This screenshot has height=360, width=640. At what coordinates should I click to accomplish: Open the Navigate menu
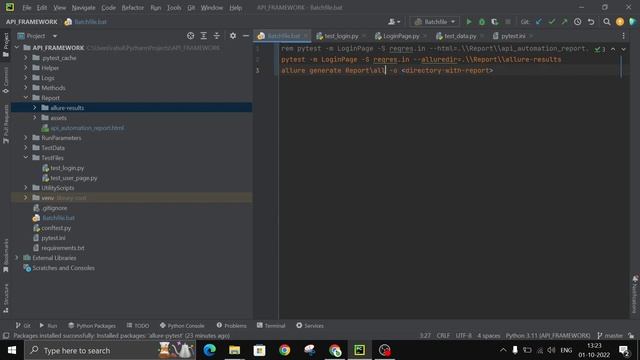83,7
